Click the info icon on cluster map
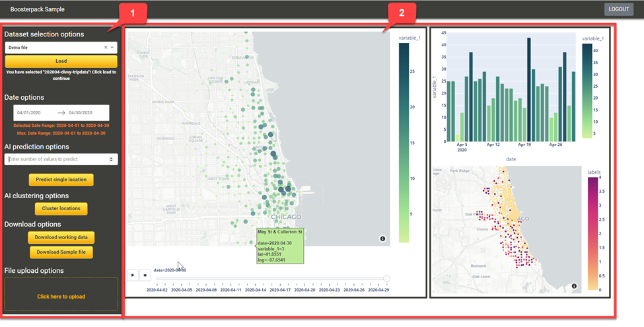Image resolution: width=644 pixels, height=327 pixels. (574, 286)
